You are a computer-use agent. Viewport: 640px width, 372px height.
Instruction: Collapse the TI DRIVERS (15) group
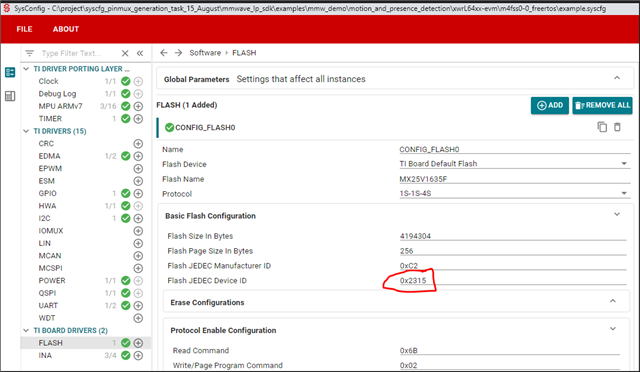[x=26, y=131]
